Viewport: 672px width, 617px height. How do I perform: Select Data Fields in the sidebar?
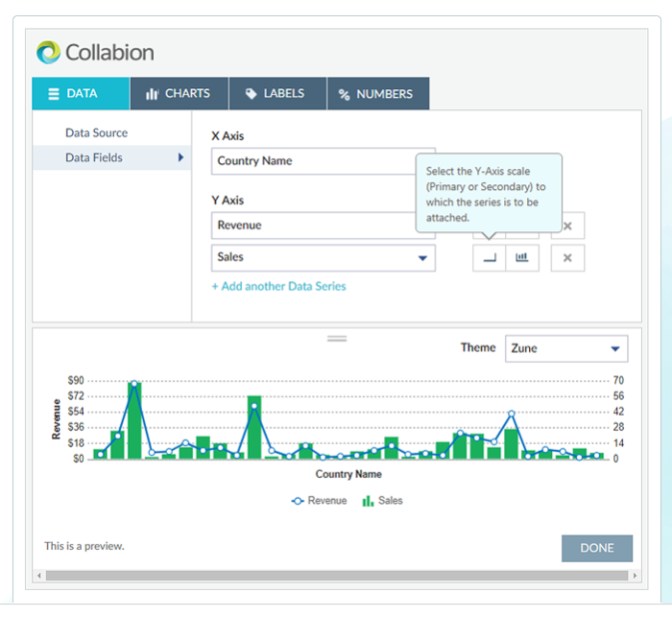click(x=111, y=157)
